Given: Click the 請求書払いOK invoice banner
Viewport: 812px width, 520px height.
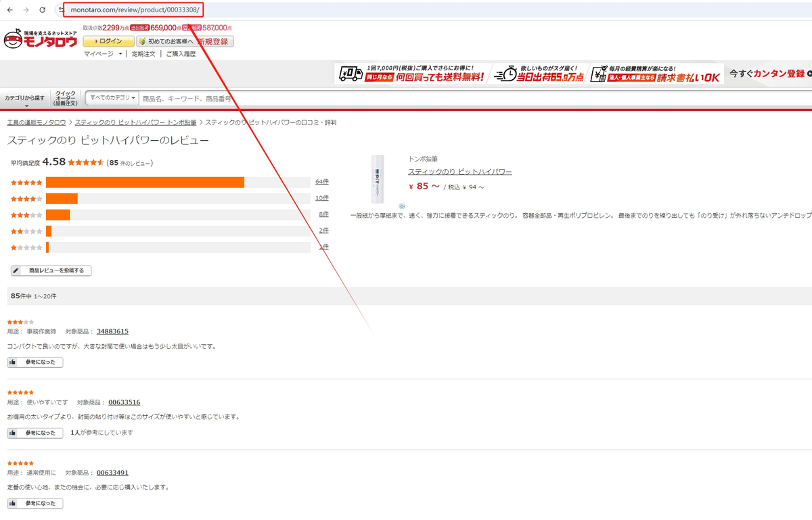Looking at the screenshot, I should pos(656,74).
